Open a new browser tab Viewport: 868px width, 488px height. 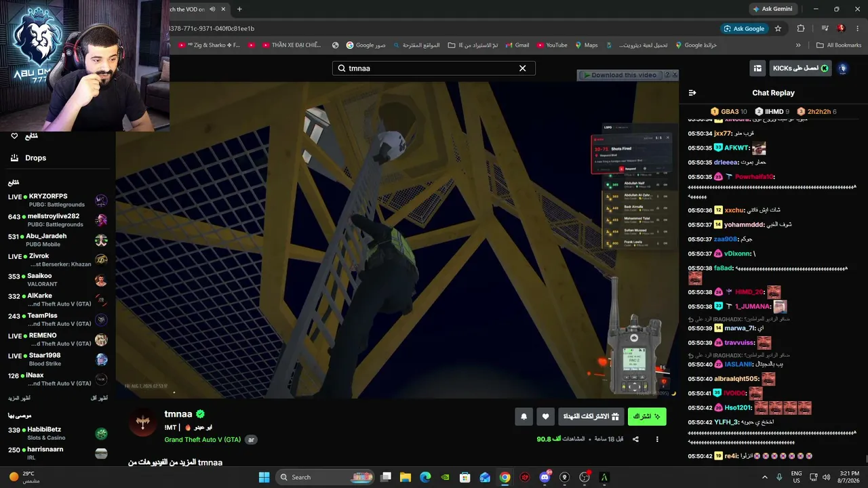coord(239,9)
